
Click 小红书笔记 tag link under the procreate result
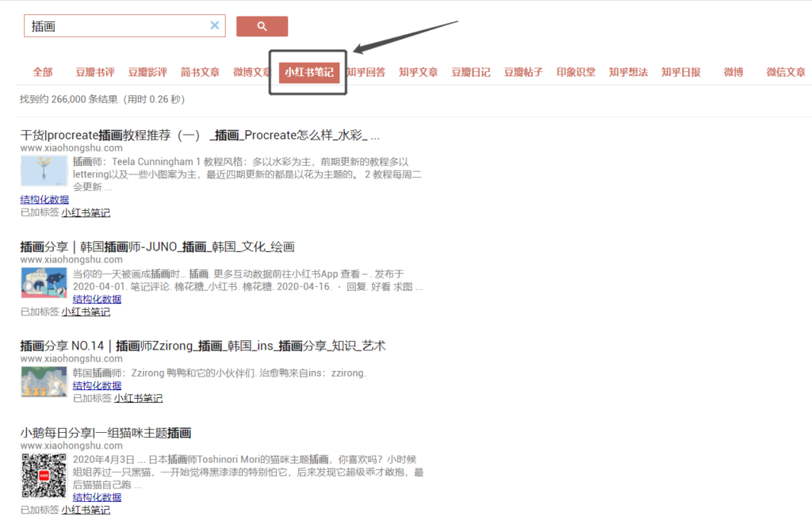click(x=86, y=212)
